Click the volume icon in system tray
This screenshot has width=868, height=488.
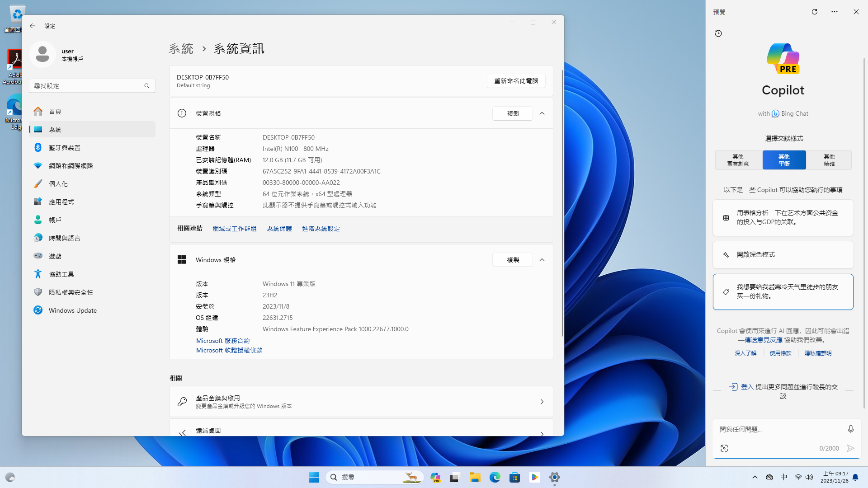tap(809, 477)
